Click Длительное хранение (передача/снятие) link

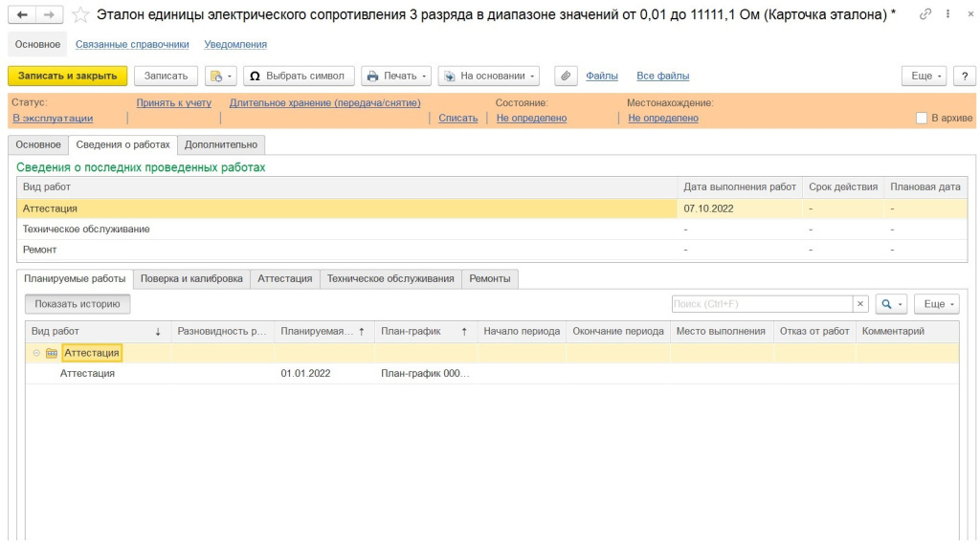click(x=325, y=102)
